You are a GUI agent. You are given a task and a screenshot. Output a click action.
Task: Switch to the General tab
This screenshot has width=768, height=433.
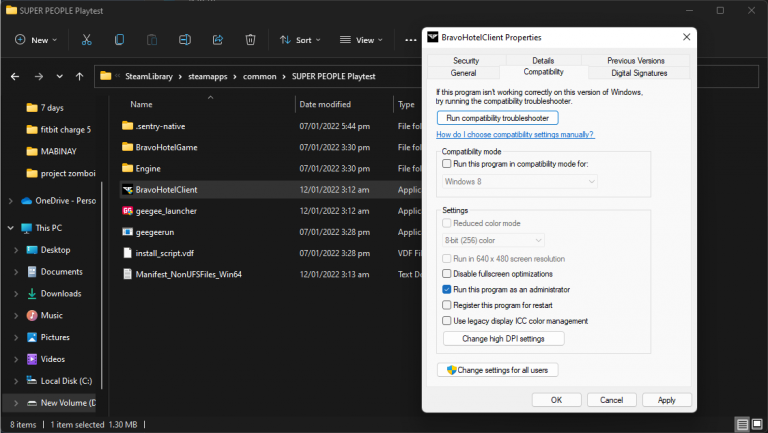[463, 73]
